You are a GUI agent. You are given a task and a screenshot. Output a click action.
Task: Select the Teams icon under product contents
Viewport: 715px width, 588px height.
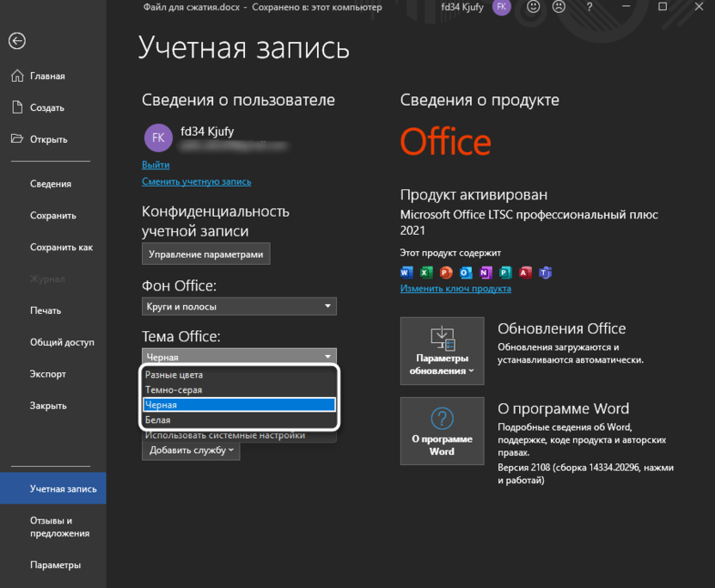[544, 273]
